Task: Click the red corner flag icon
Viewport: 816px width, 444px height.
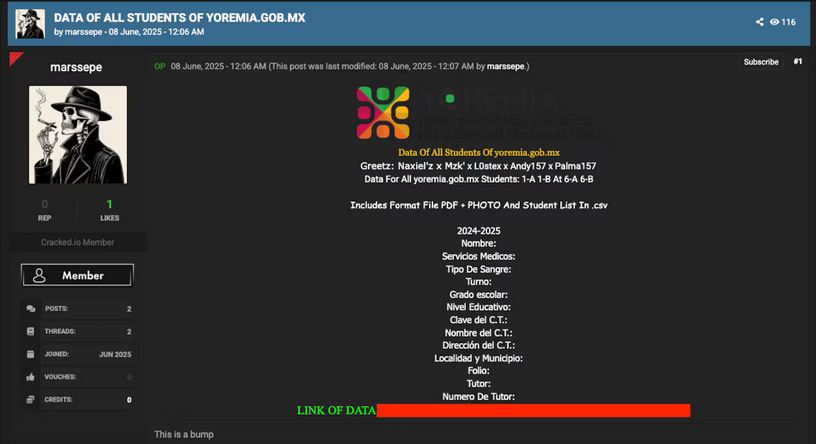Action: click(x=15, y=58)
